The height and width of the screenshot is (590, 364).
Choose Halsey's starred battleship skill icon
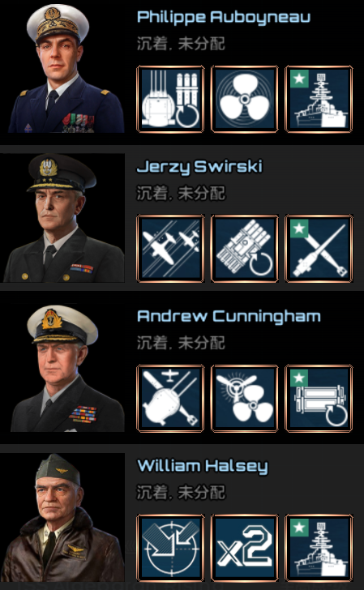319,548
